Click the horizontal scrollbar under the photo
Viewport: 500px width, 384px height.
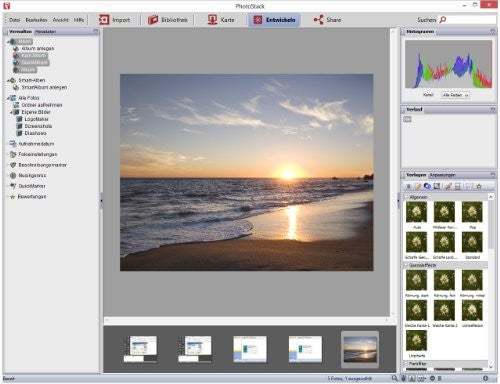point(247,320)
